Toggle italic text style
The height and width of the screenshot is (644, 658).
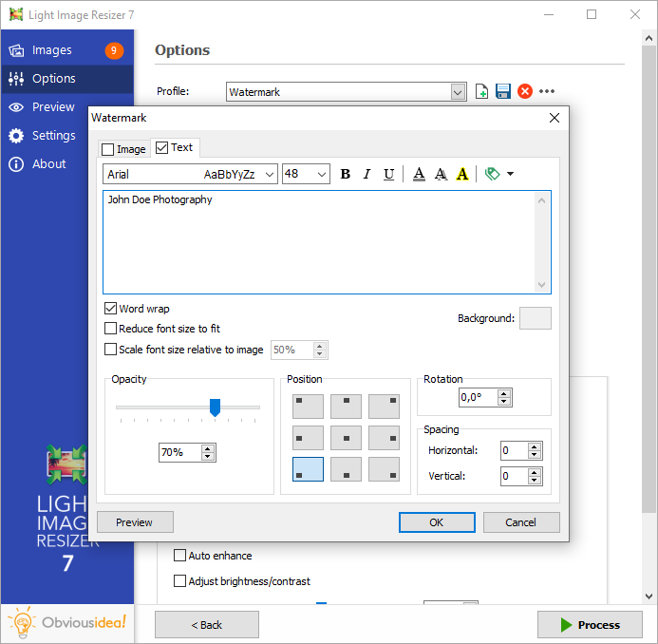tap(367, 174)
